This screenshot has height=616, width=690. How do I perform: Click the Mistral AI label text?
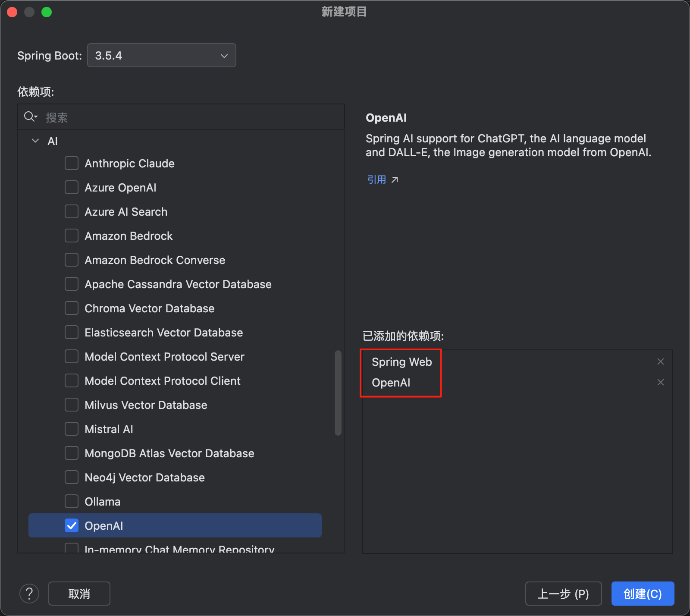pyautogui.click(x=109, y=429)
